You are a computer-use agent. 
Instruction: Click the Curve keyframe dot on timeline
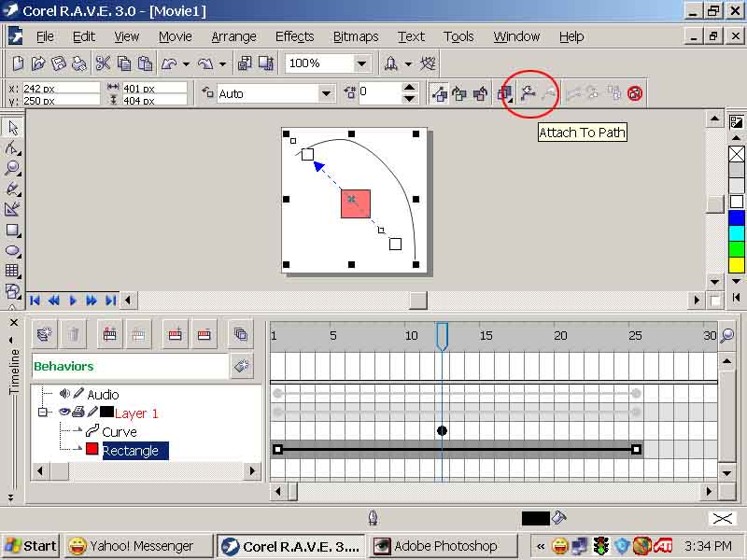(x=442, y=431)
